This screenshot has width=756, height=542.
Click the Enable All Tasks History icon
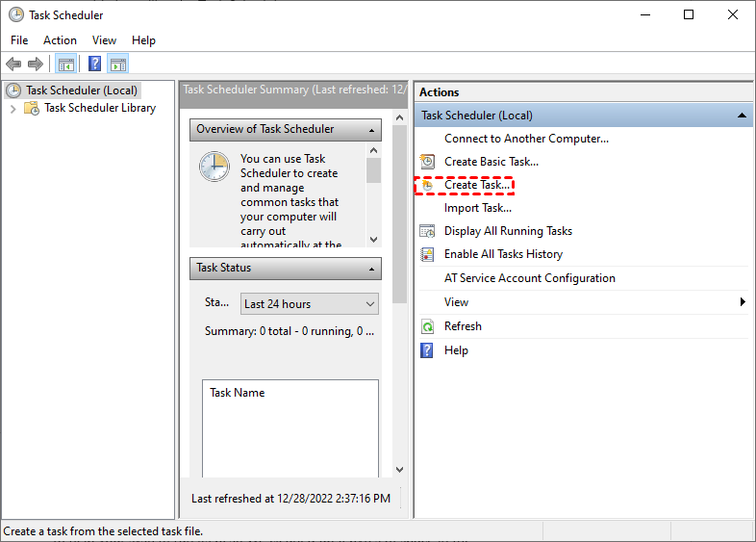pos(427,254)
